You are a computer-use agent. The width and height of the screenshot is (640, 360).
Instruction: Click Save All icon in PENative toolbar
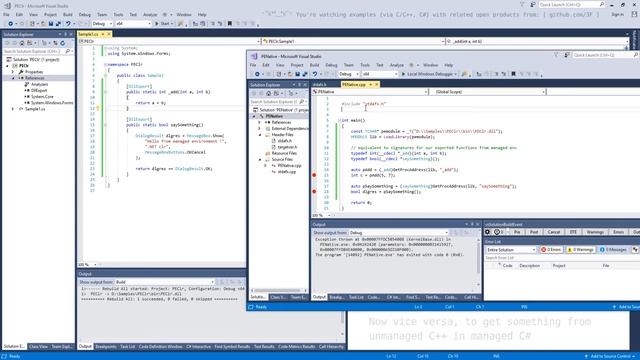(305, 74)
